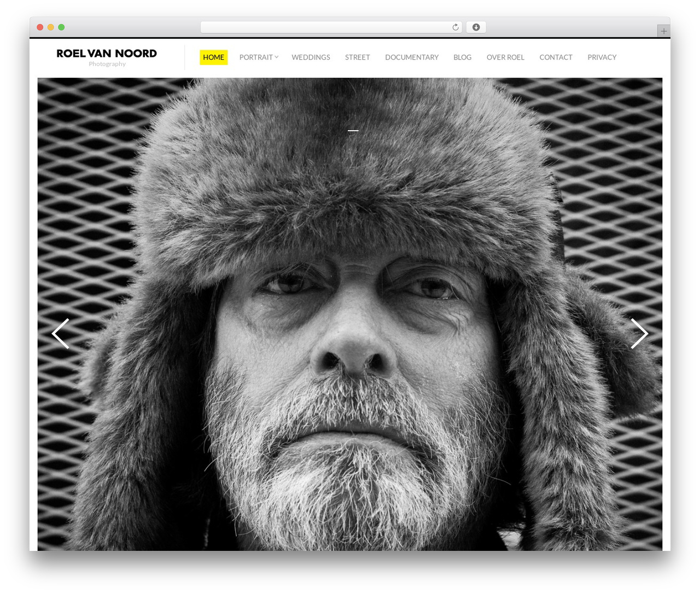Reload the page using the refresh icon
The height and width of the screenshot is (593, 700).
click(x=456, y=27)
